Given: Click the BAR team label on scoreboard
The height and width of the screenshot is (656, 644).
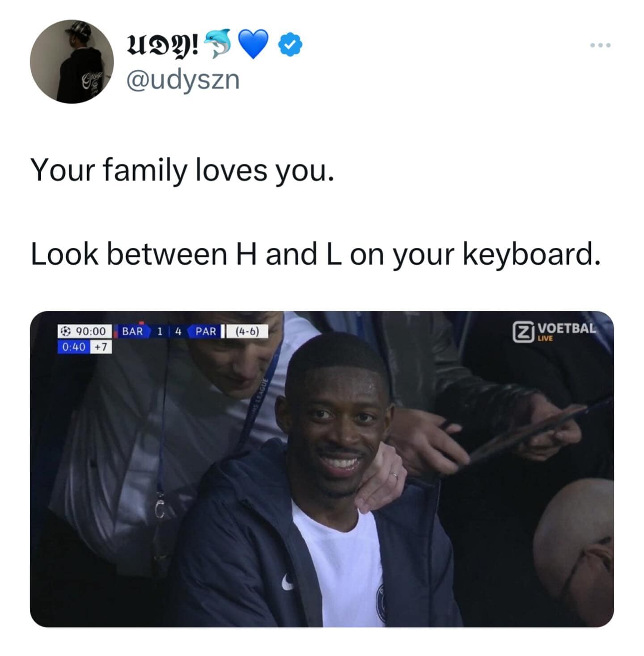Looking at the screenshot, I should point(132,331).
